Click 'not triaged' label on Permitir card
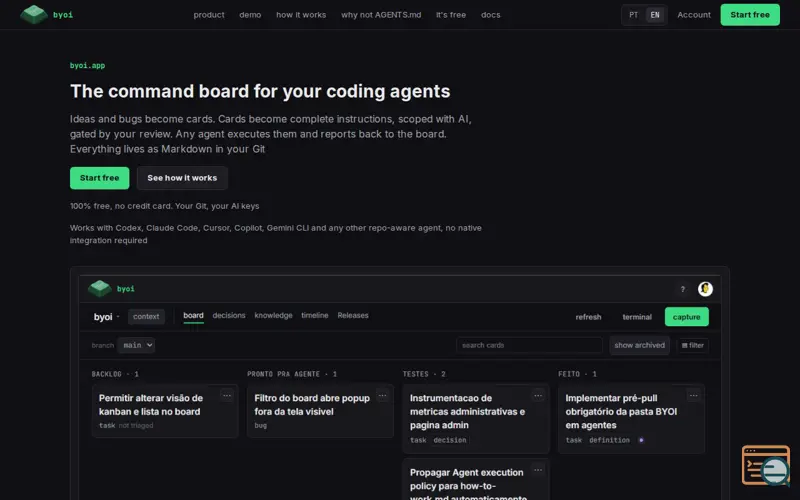Screen dimensions: 800x500 [136, 426]
